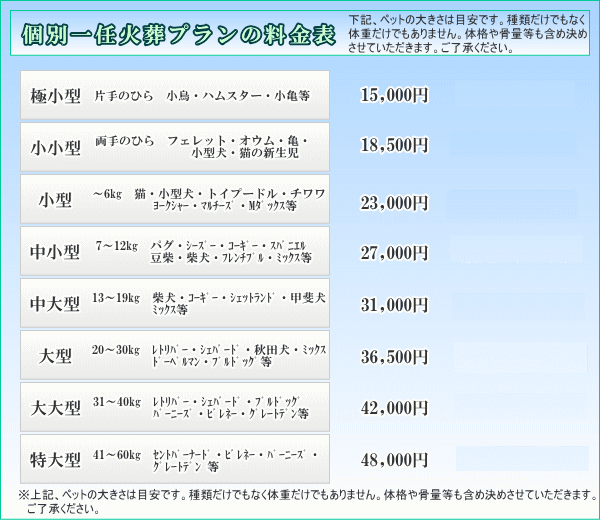
Task: Click the price 27,000円
Action: pyautogui.click(x=395, y=253)
